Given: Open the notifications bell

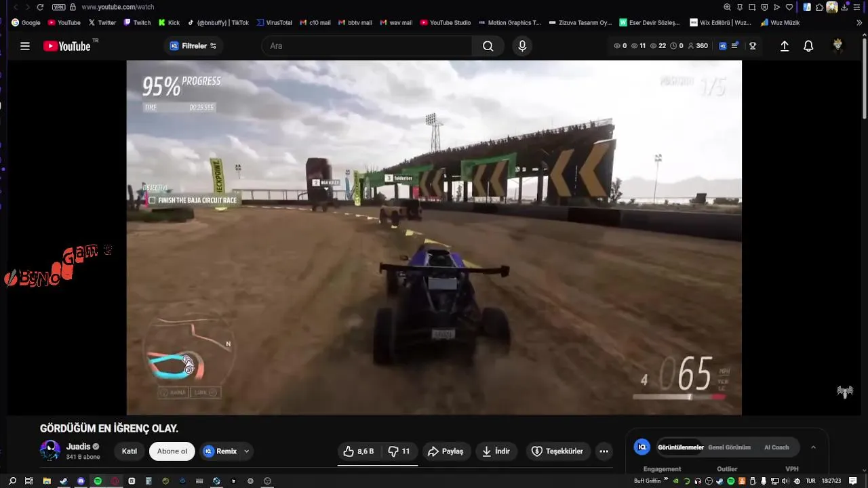Looking at the screenshot, I should 808,46.
